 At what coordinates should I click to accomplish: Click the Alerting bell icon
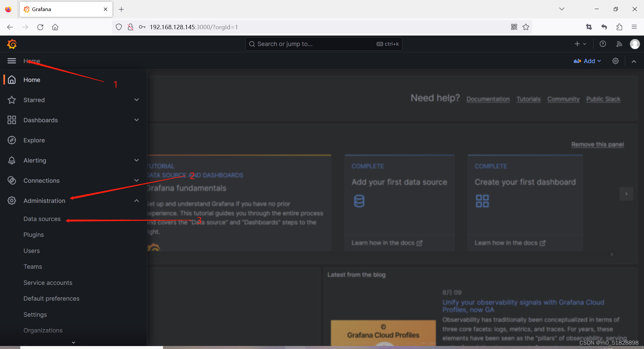12,160
